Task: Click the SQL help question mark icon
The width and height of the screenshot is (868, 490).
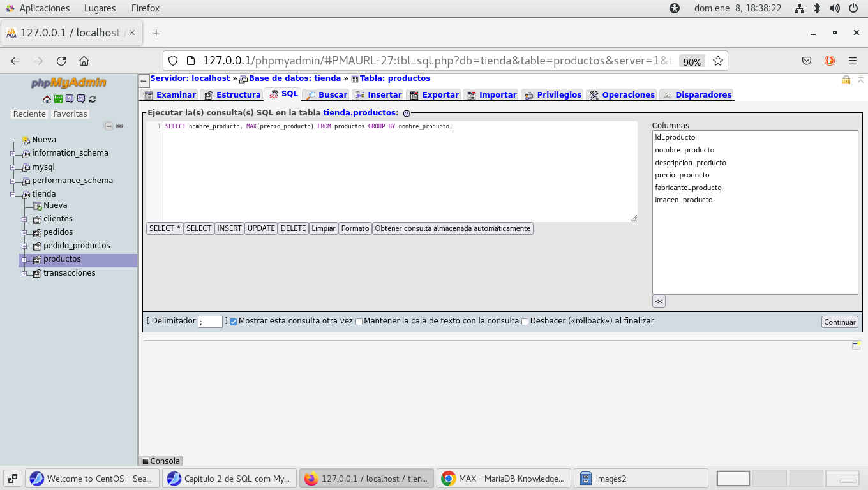Action: click(x=407, y=114)
